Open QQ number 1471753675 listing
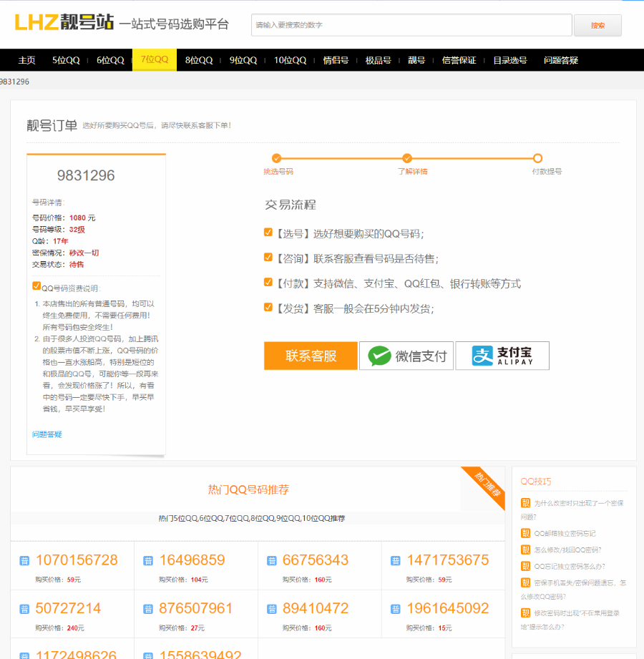This screenshot has height=659, width=644. tap(447, 560)
